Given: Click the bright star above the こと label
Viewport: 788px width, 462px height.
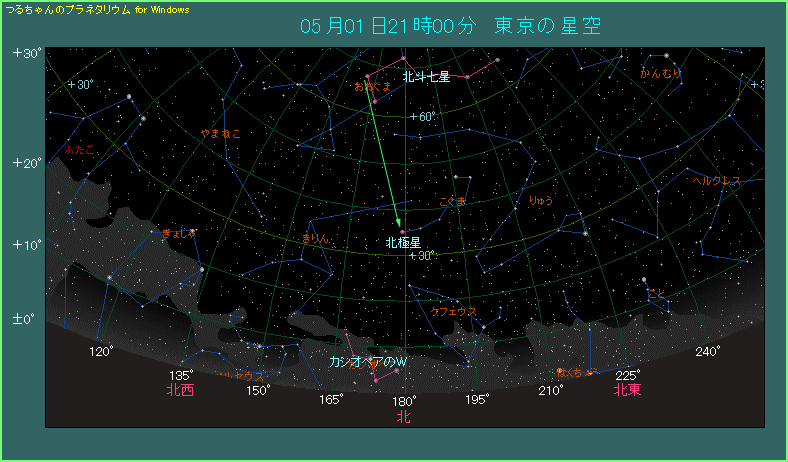Looking at the screenshot, I should click(x=644, y=280).
